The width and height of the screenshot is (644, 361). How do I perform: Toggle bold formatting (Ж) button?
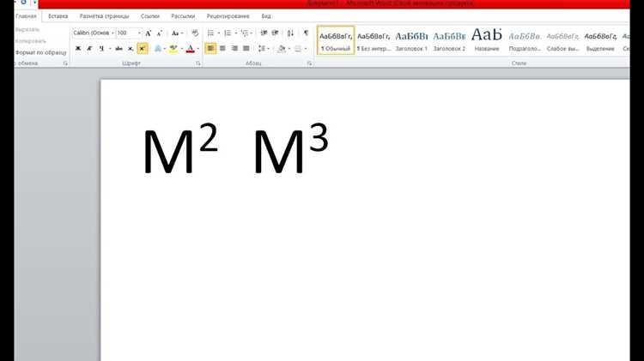pyautogui.click(x=78, y=49)
